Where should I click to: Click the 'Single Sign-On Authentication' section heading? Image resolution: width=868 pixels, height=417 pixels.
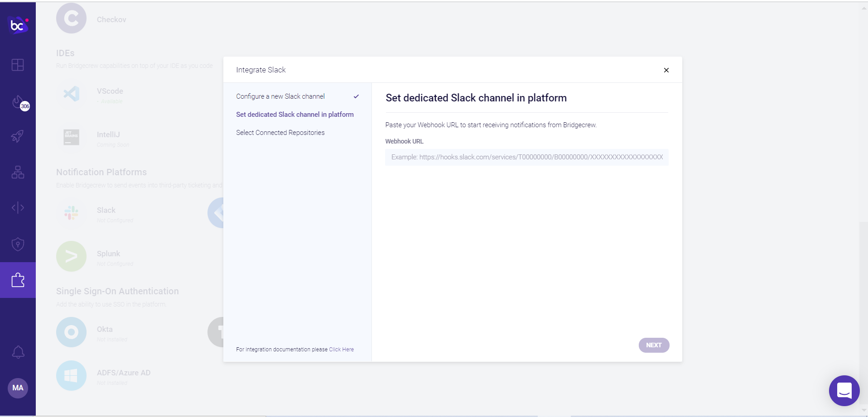(117, 291)
